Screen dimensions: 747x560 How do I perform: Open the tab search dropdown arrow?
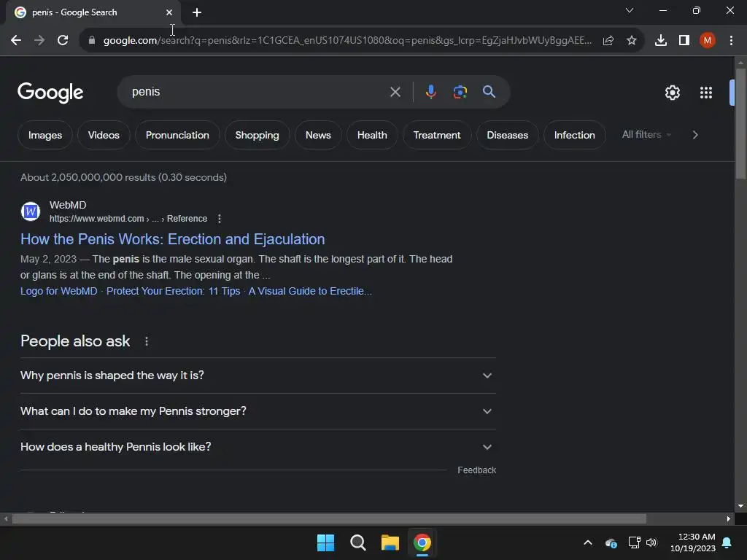coord(630,10)
